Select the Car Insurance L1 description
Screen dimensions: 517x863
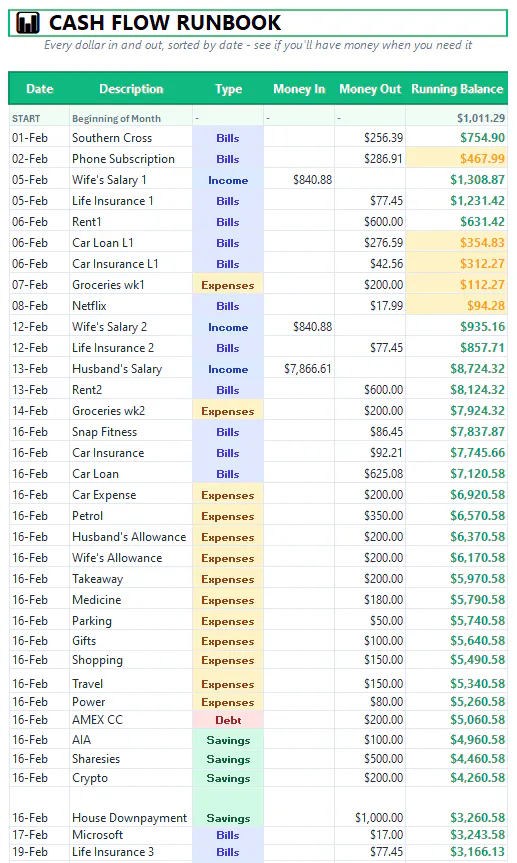click(131, 264)
